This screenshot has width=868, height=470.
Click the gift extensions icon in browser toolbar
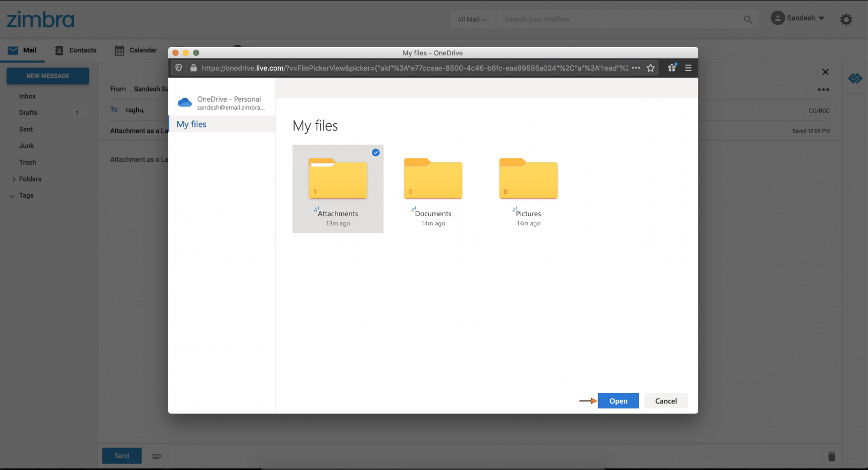point(672,67)
